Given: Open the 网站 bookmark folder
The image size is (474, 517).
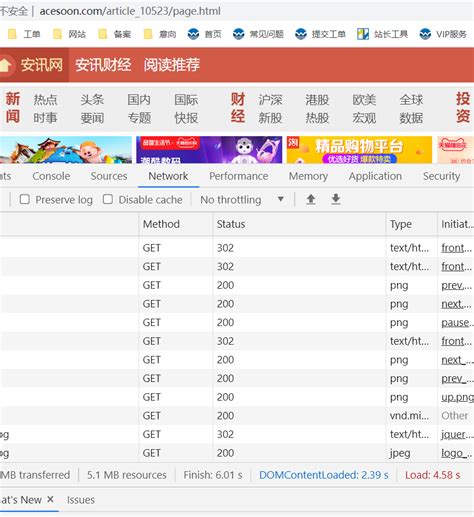Looking at the screenshot, I should click(x=69, y=34).
